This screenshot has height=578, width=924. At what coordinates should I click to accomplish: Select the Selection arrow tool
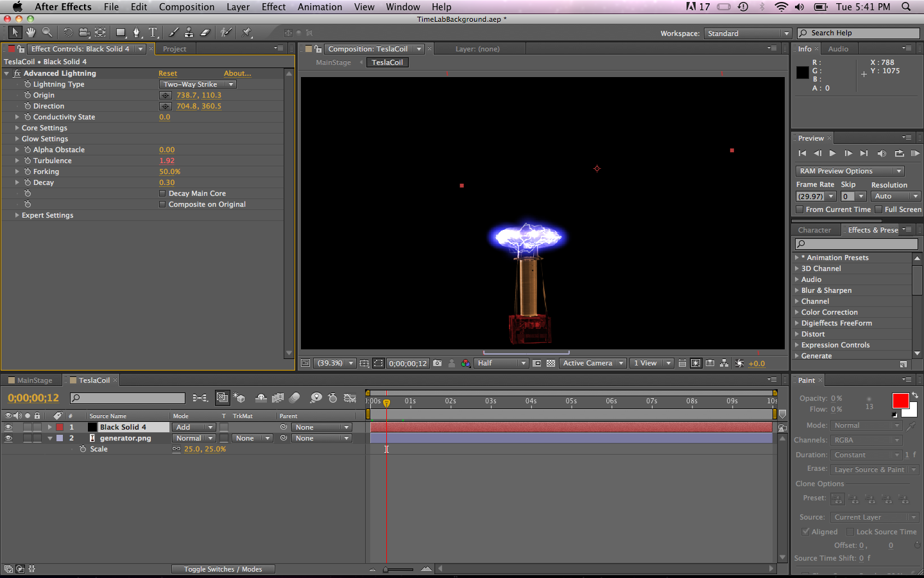click(x=15, y=32)
